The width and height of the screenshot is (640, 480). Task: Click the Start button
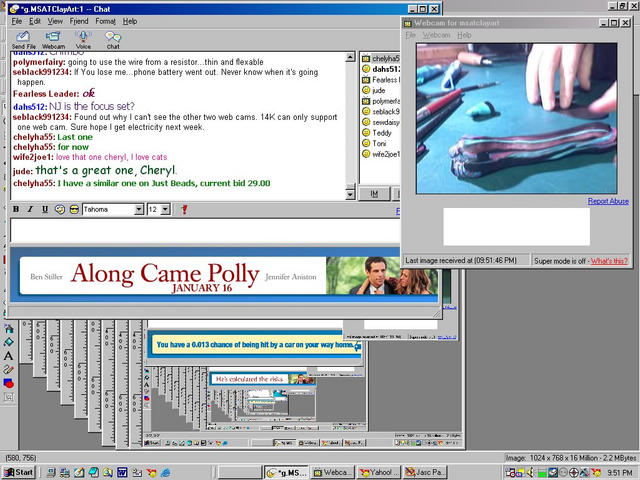(19, 473)
